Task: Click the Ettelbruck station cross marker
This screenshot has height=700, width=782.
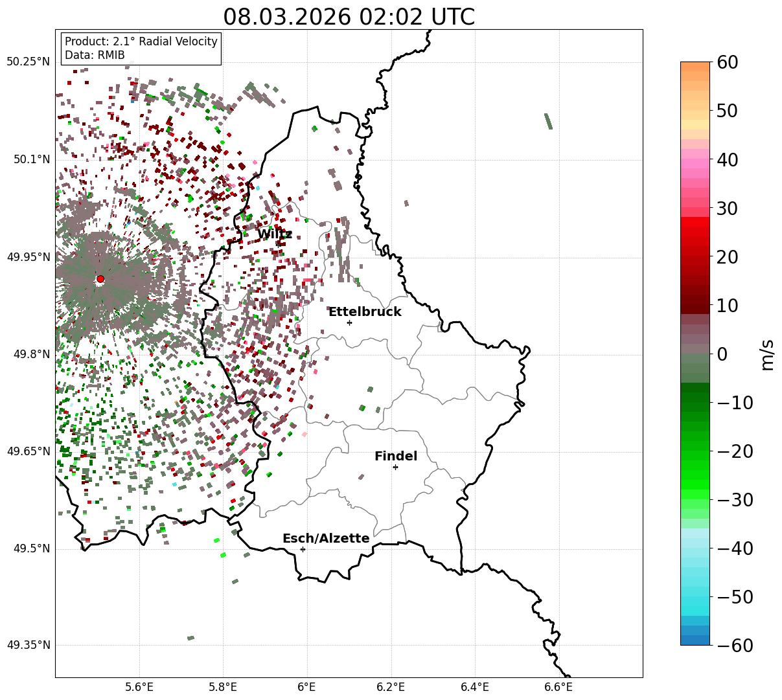Action: coord(350,322)
